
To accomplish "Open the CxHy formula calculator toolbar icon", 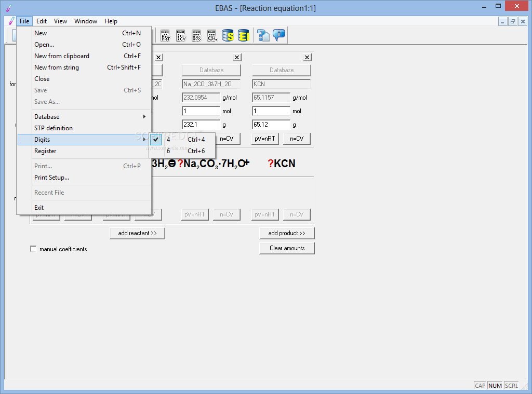I will [212, 35].
